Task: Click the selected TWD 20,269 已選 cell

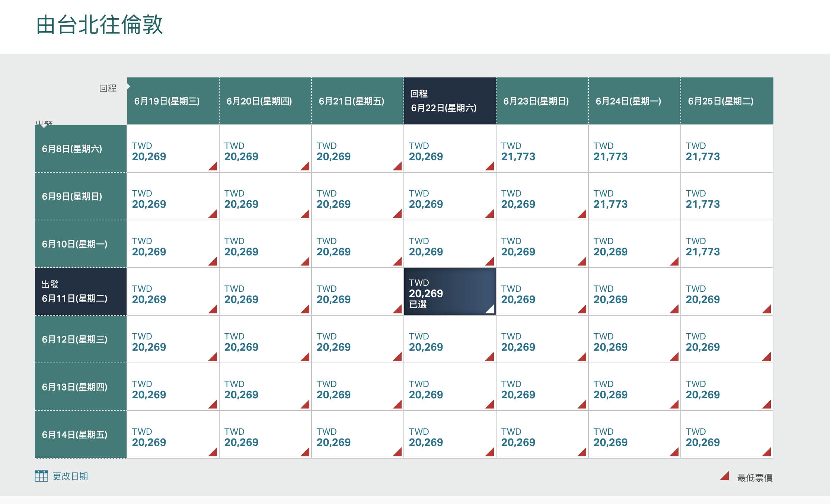Action: pyautogui.click(x=450, y=292)
